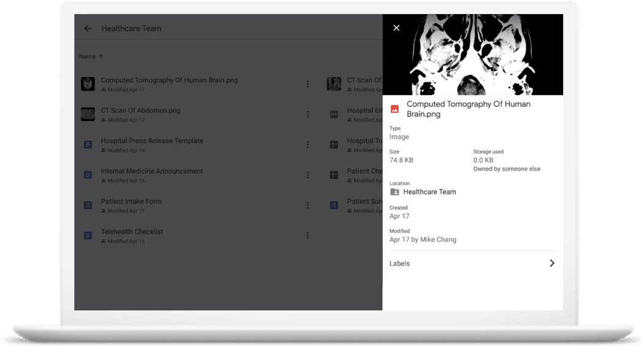Open more options for Internal Medicine Announcement
This screenshot has height=347, width=644.
(308, 175)
